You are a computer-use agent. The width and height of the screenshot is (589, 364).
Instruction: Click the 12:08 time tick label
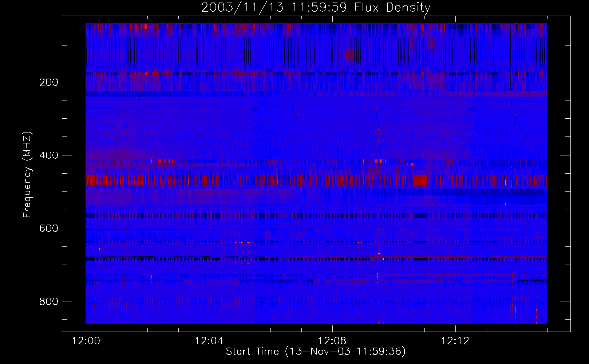332,341
